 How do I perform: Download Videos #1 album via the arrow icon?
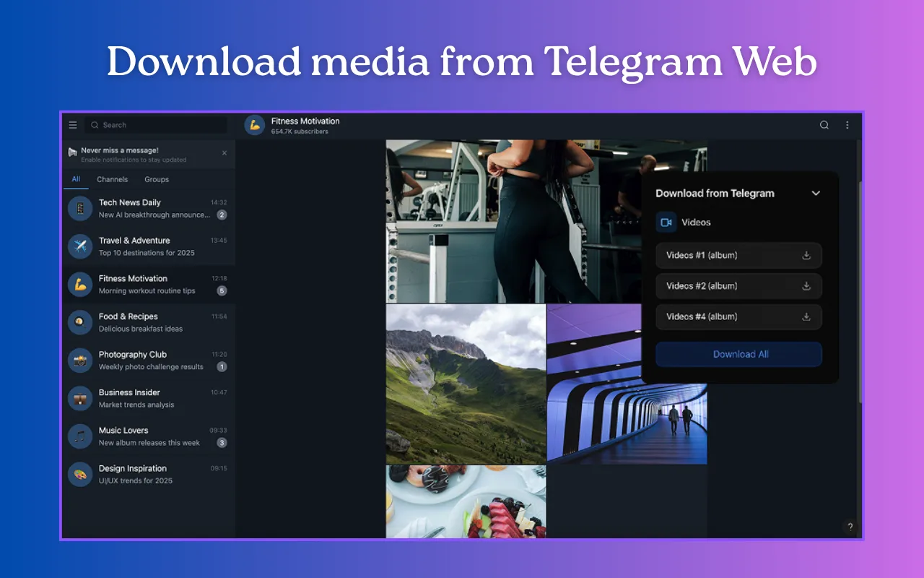pos(806,255)
